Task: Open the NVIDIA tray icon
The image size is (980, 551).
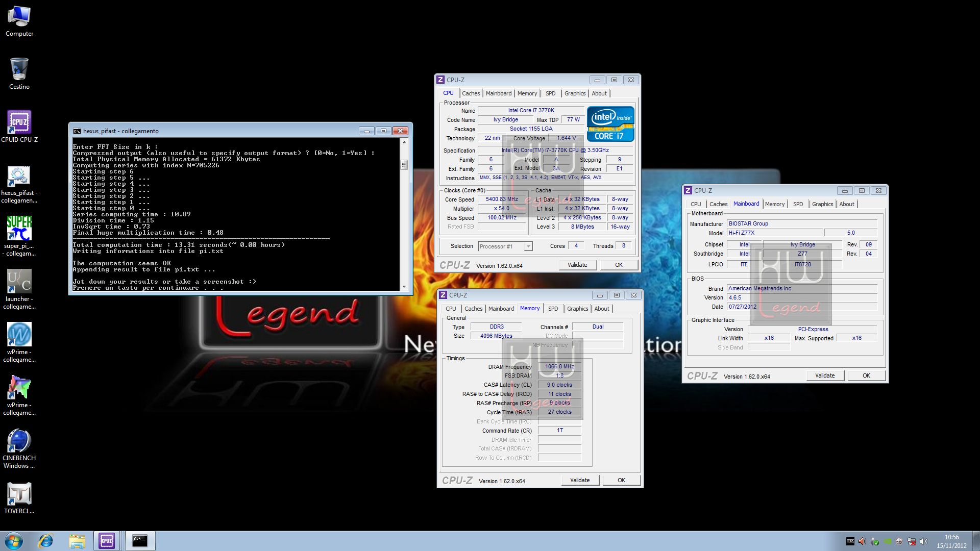Action: click(887, 541)
